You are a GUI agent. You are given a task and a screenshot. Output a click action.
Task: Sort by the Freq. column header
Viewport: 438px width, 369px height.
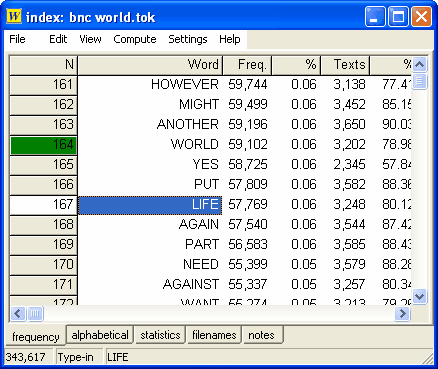pyautogui.click(x=247, y=65)
